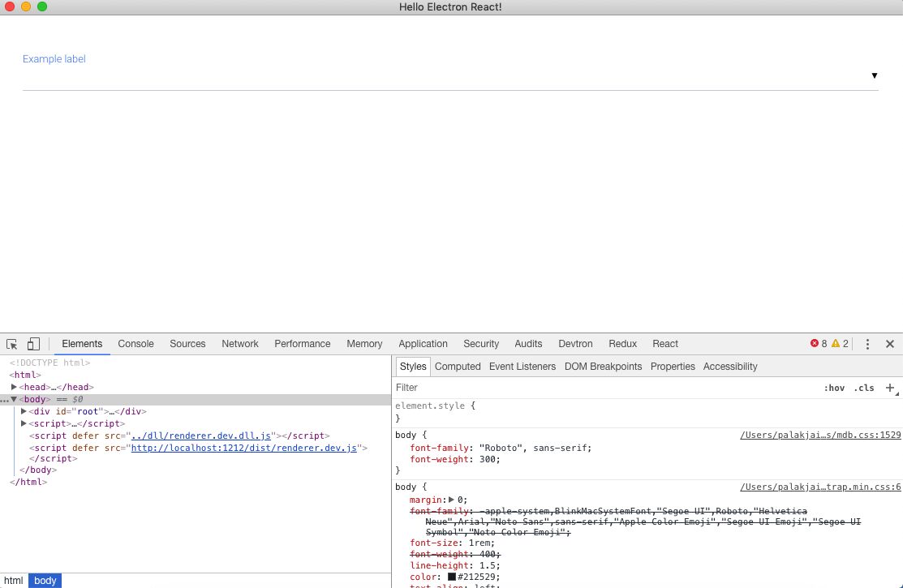Expand the margin shorthand property triangle

[x=451, y=500]
